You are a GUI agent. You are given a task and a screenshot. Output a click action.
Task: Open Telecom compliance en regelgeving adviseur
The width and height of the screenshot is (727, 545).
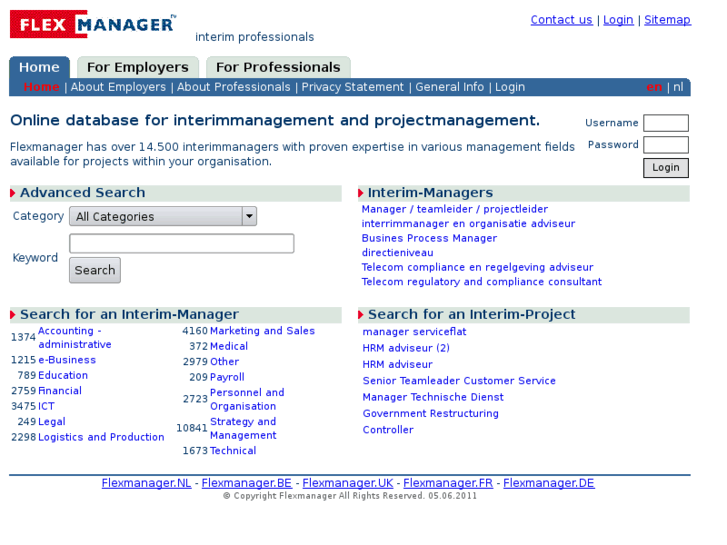click(478, 267)
